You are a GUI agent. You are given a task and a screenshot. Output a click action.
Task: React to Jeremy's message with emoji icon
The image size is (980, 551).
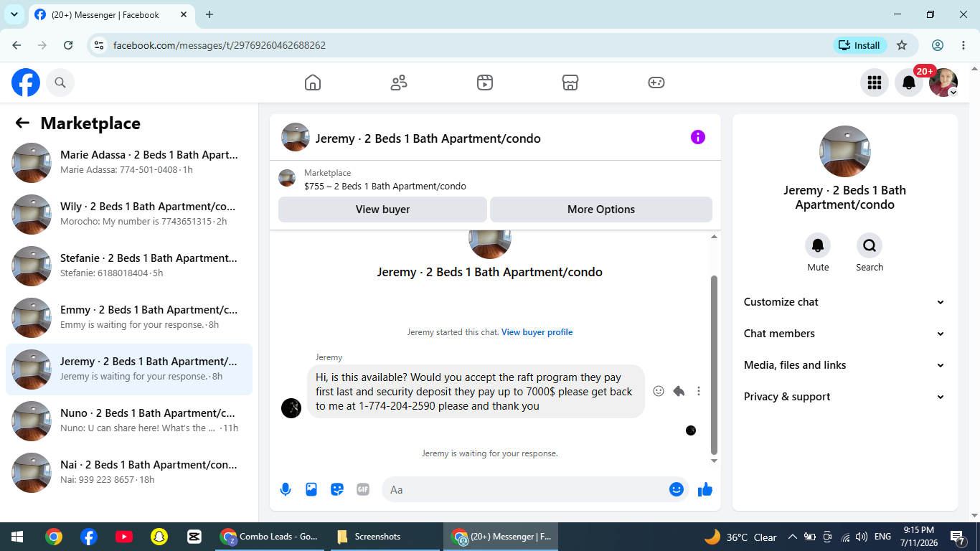[659, 391]
